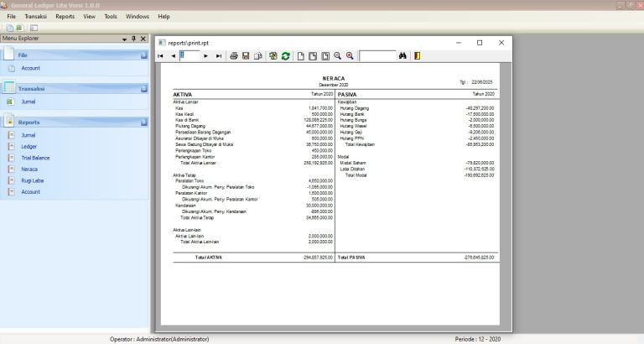This screenshot has width=644, height=344.
Task: Pin the Menu Explorer panel
Action: point(133,39)
